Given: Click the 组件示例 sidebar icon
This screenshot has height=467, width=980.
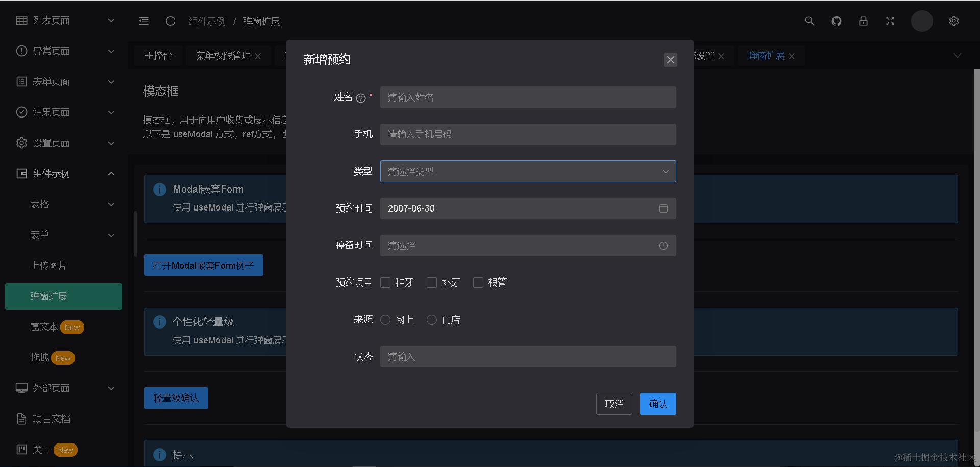Looking at the screenshot, I should (21, 173).
